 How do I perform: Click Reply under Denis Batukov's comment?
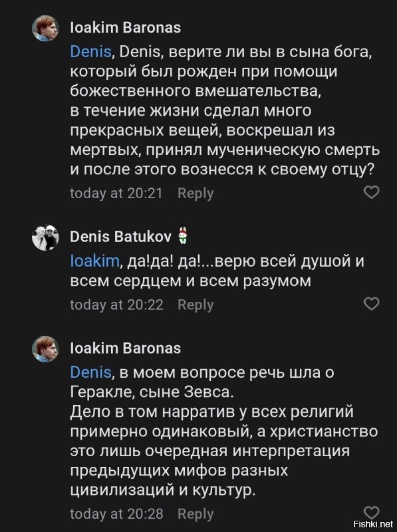pos(196,305)
